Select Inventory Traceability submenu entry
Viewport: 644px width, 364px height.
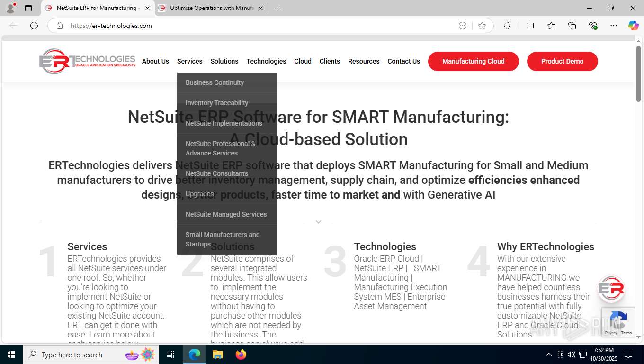click(x=226, y=103)
